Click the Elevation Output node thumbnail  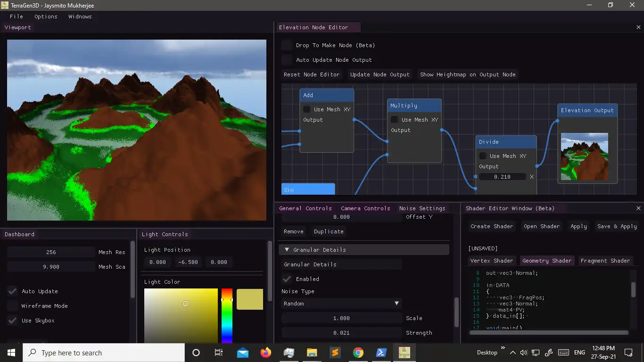(584, 156)
